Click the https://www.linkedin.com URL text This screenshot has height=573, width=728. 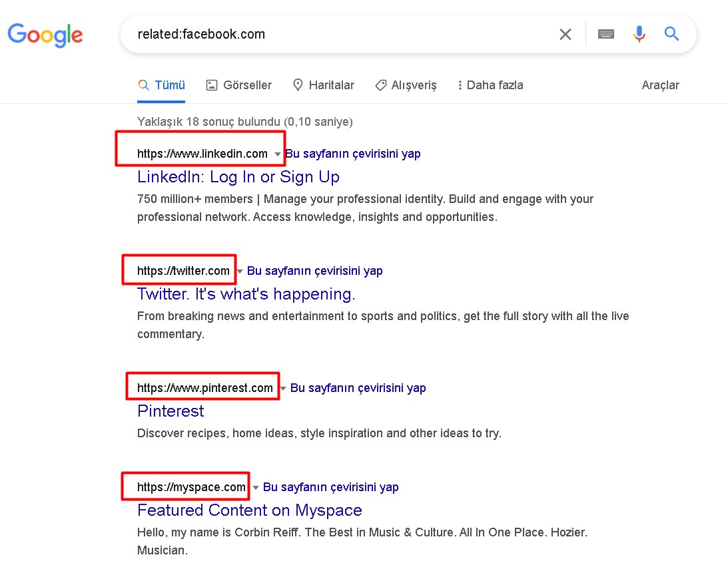coord(202,154)
